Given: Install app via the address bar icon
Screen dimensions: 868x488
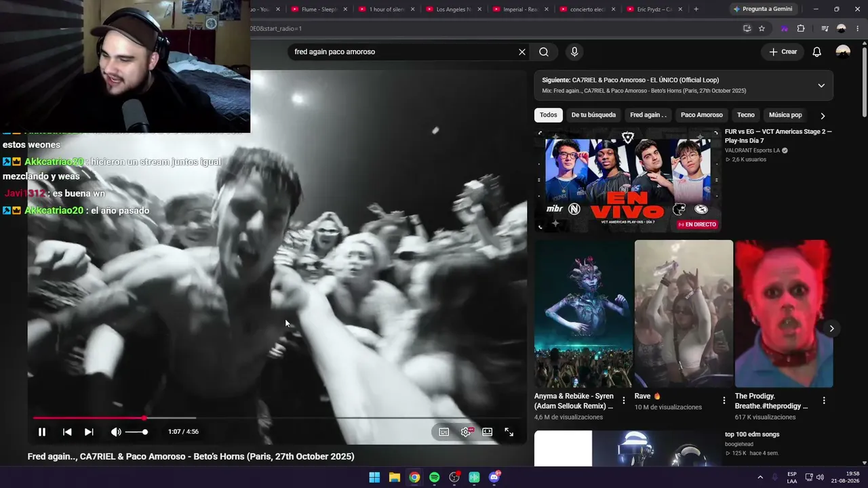Looking at the screenshot, I should 747,28.
